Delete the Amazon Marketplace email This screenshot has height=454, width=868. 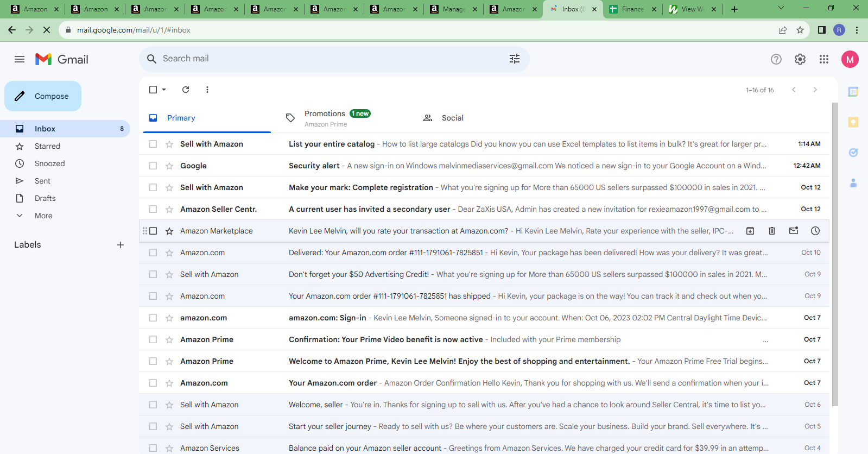coord(772,231)
